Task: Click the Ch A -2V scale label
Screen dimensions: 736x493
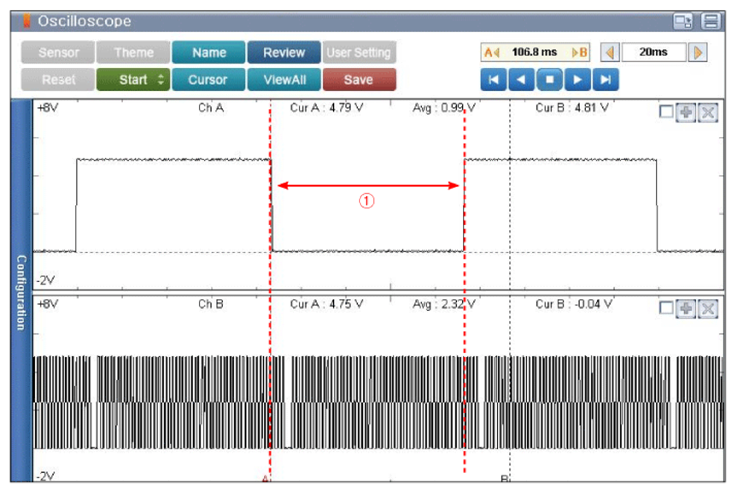Action: [x=46, y=280]
